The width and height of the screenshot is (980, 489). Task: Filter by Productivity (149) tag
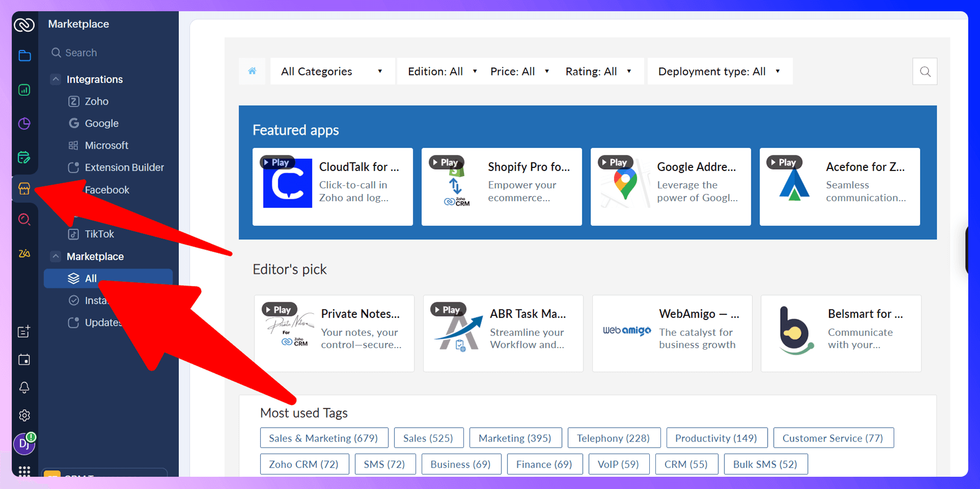point(717,438)
